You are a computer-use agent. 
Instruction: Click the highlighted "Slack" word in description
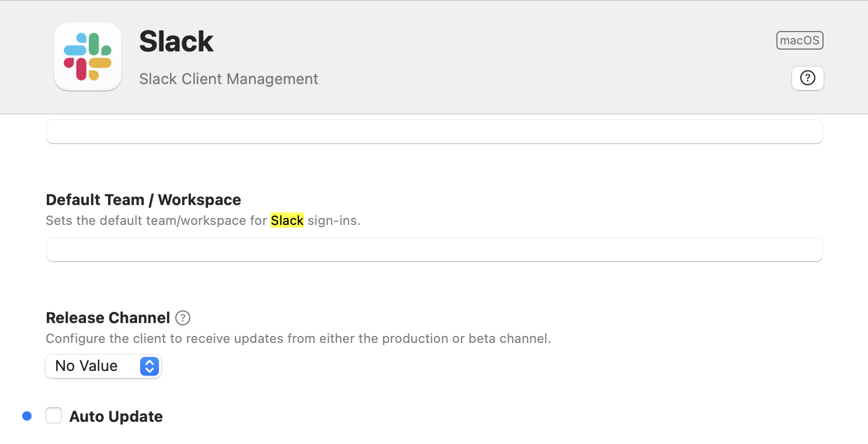pos(287,221)
